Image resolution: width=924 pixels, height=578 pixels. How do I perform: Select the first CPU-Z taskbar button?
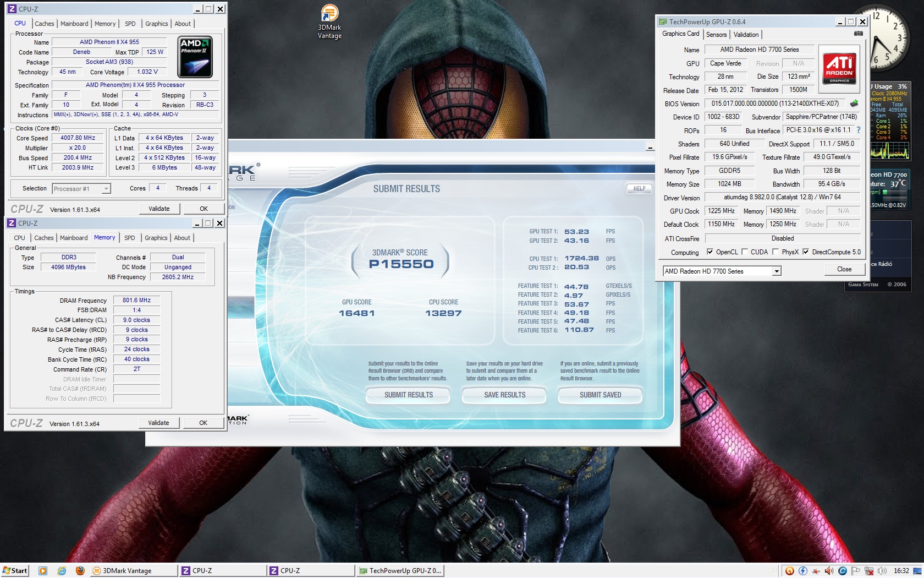tap(222, 571)
